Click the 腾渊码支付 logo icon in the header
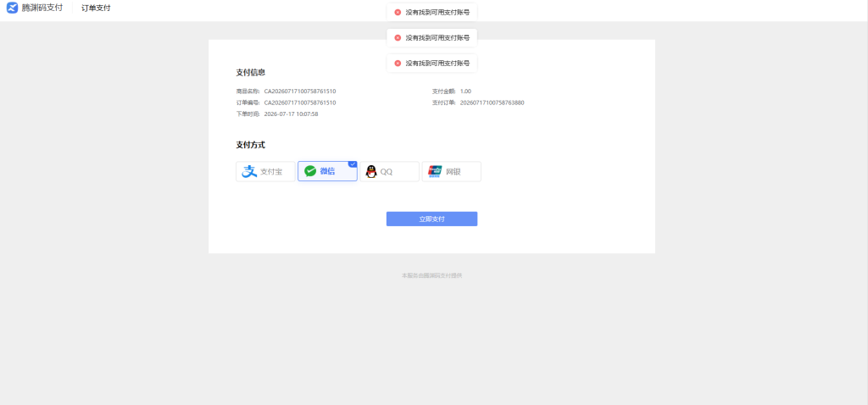This screenshot has height=405, width=868. pyautogui.click(x=12, y=8)
